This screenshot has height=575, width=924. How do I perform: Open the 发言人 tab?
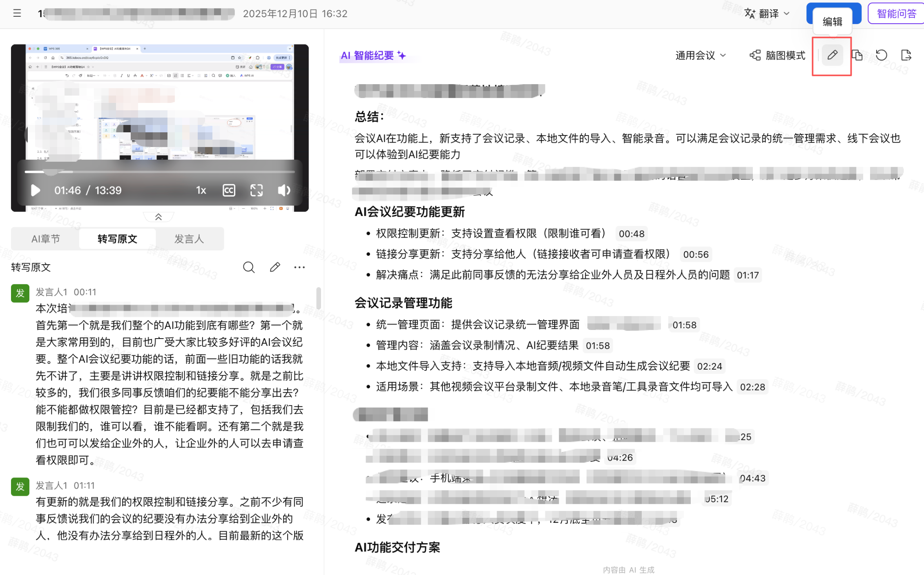[189, 238]
